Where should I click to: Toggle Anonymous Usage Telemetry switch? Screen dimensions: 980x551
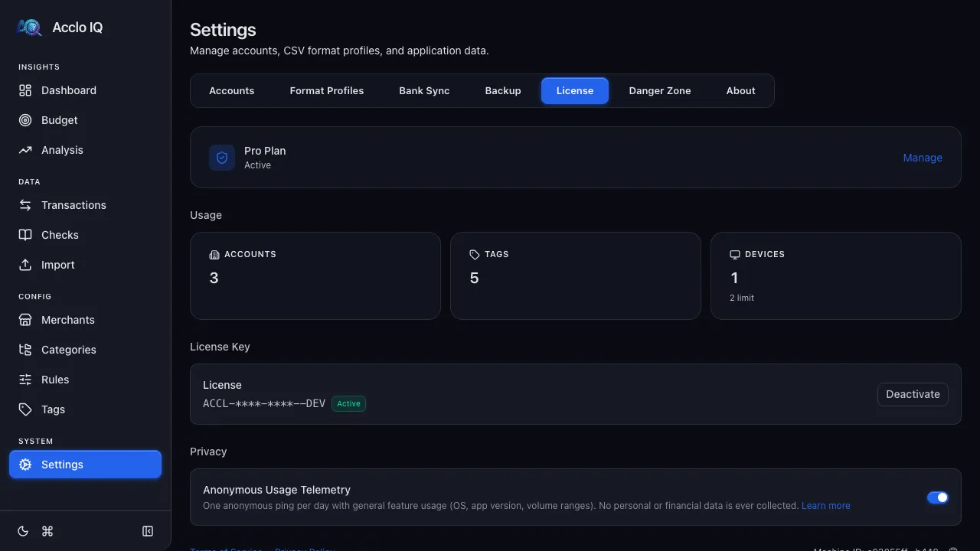[938, 497]
